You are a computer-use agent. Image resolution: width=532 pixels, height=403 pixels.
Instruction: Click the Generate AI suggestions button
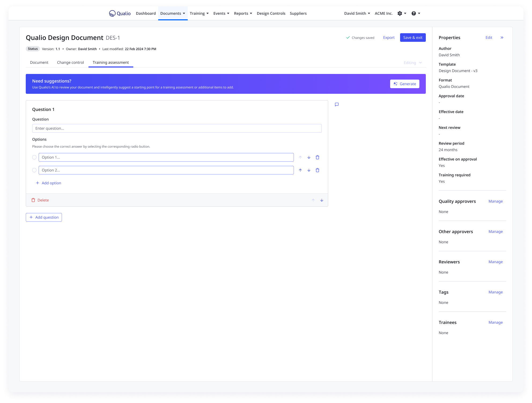coord(405,83)
